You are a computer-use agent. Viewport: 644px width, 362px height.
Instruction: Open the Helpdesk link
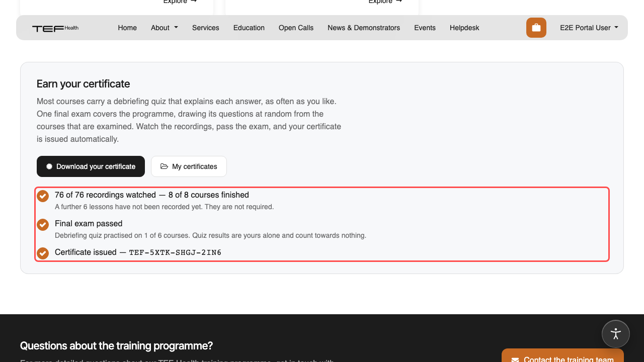pos(464,28)
